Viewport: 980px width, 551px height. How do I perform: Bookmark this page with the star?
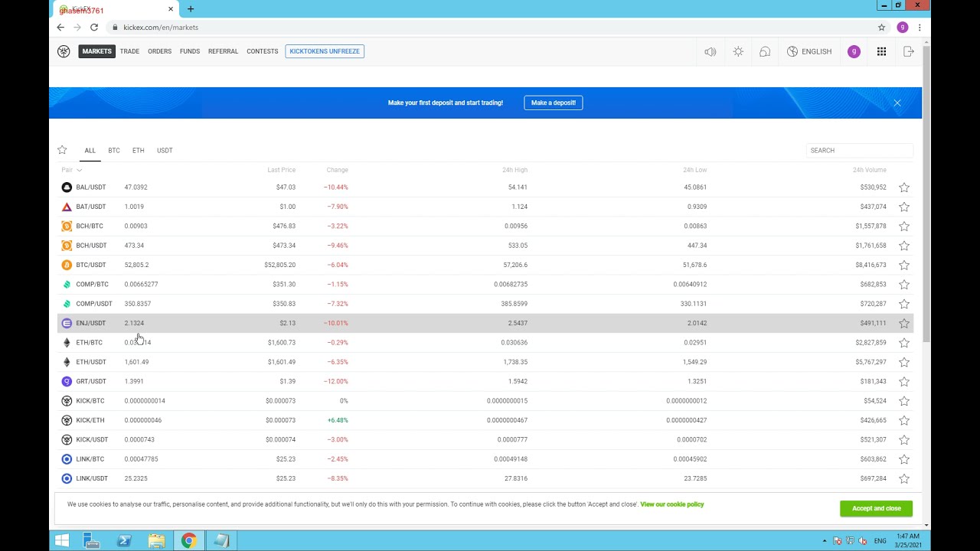pyautogui.click(x=881, y=28)
